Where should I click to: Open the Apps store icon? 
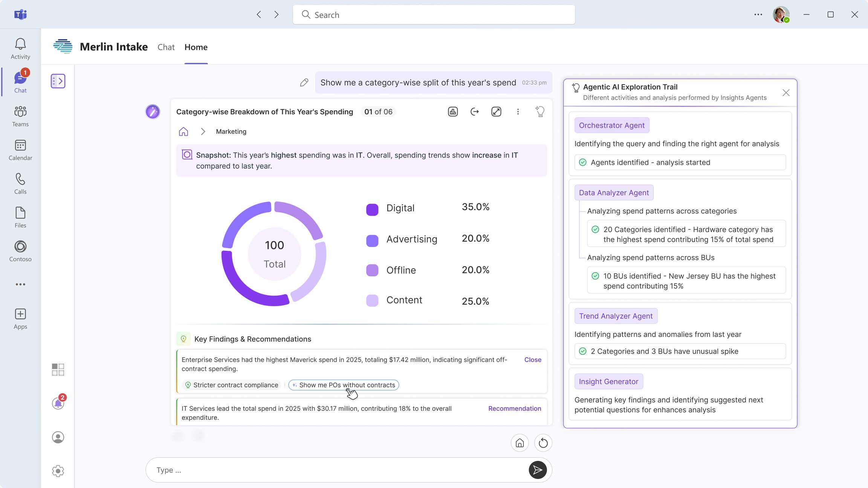(x=20, y=319)
